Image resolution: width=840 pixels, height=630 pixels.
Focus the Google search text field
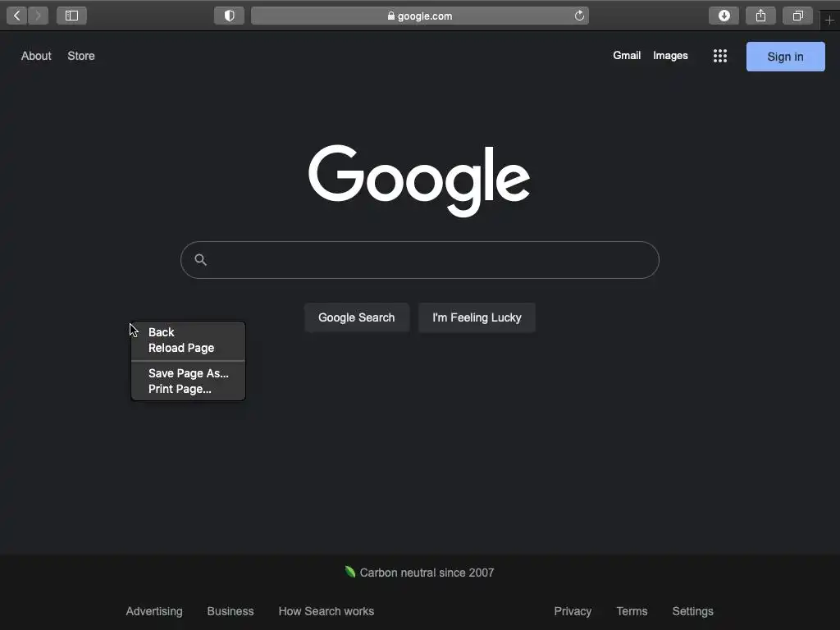(x=420, y=260)
